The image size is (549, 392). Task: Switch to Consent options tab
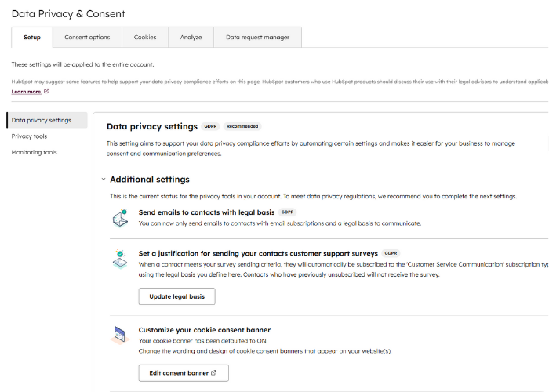click(87, 37)
